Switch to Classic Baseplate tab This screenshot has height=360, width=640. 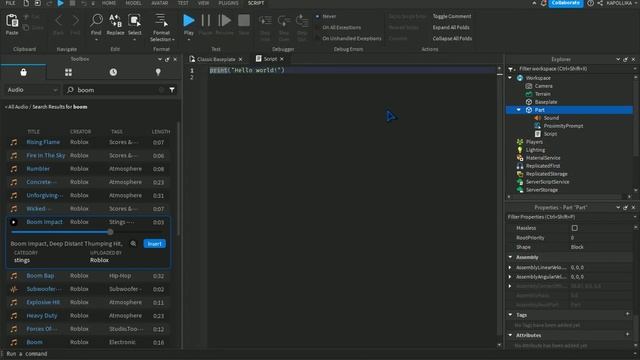coord(216,59)
